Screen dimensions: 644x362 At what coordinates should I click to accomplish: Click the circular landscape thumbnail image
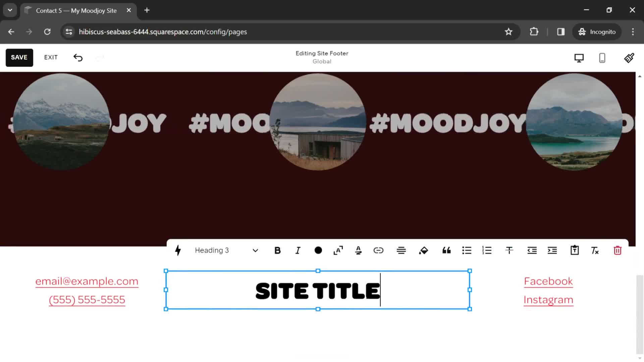point(318,122)
